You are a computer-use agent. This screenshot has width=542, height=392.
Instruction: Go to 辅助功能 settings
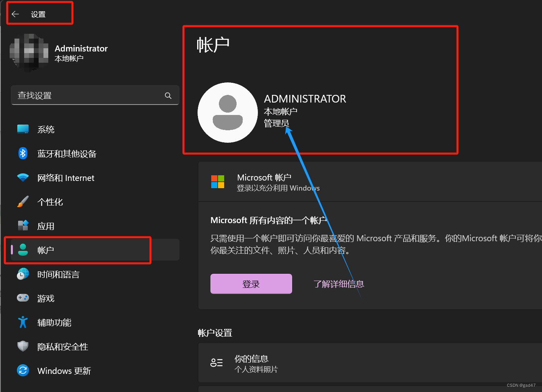point(95,322)
